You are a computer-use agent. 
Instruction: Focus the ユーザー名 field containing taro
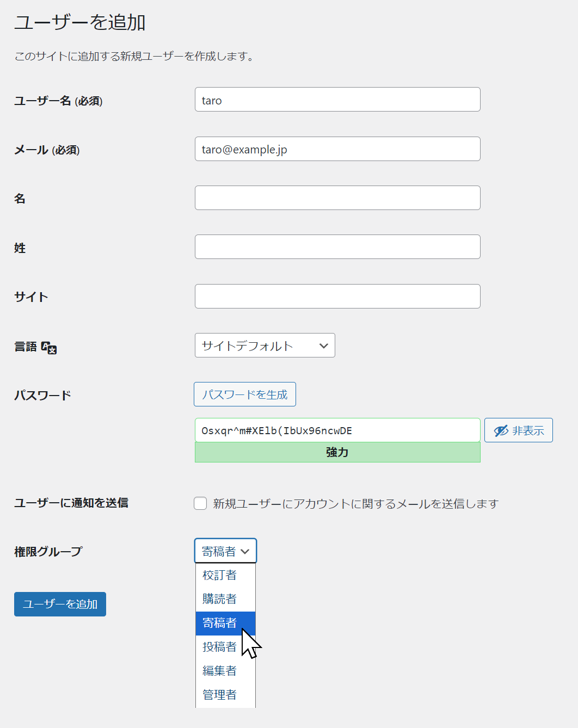coord(337,100)
